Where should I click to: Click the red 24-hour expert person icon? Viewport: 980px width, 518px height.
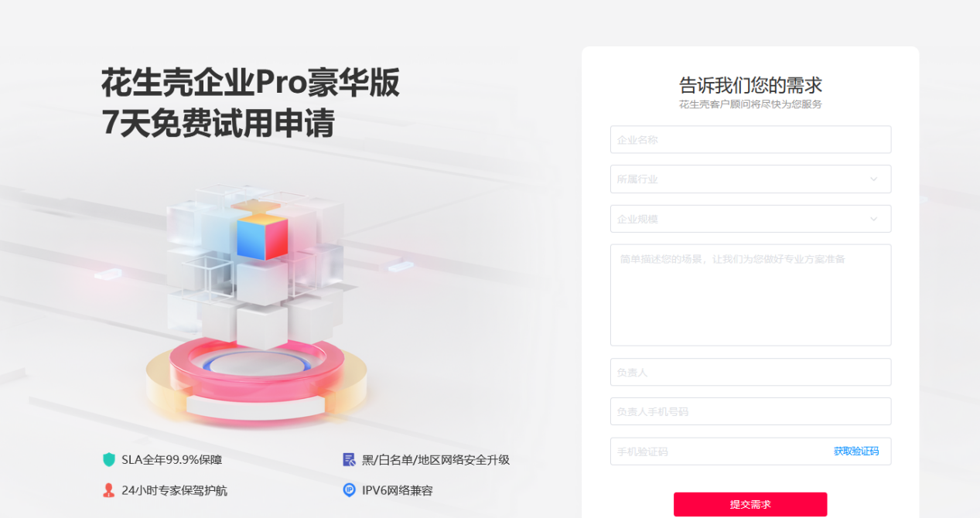pyautogui.click(x=108, y=490)
